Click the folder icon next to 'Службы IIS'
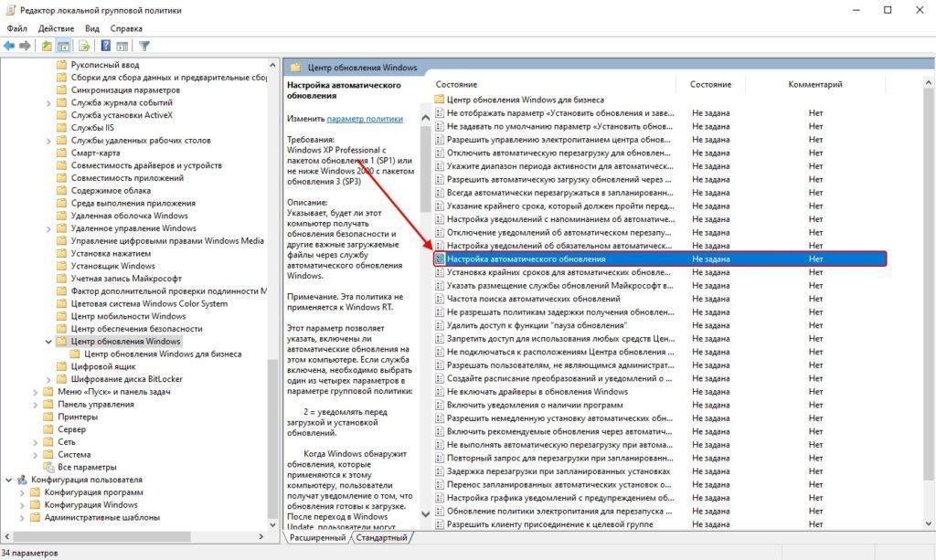Viewport: 936px width, 560px height. coord(61,128)
